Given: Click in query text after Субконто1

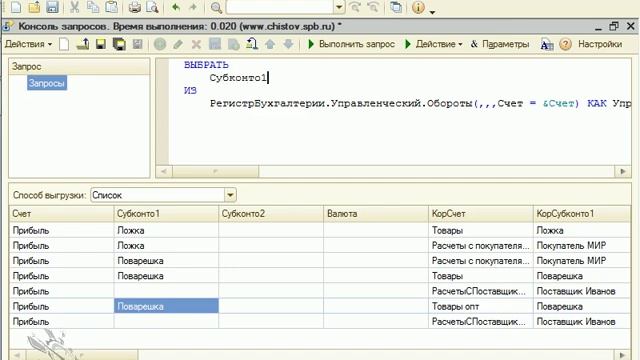Looking at the screenshot, I should click(268, 78).
